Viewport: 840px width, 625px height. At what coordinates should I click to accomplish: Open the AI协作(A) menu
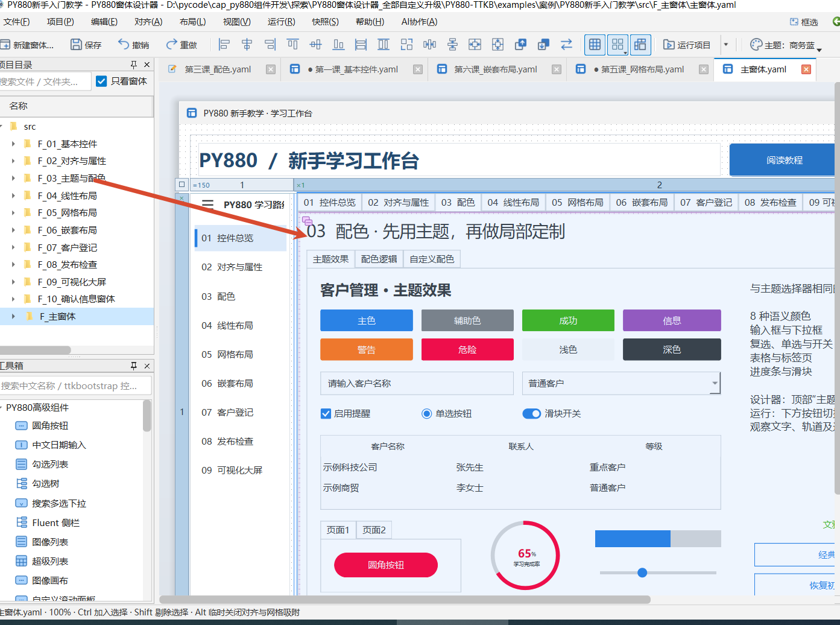(419, 22)
